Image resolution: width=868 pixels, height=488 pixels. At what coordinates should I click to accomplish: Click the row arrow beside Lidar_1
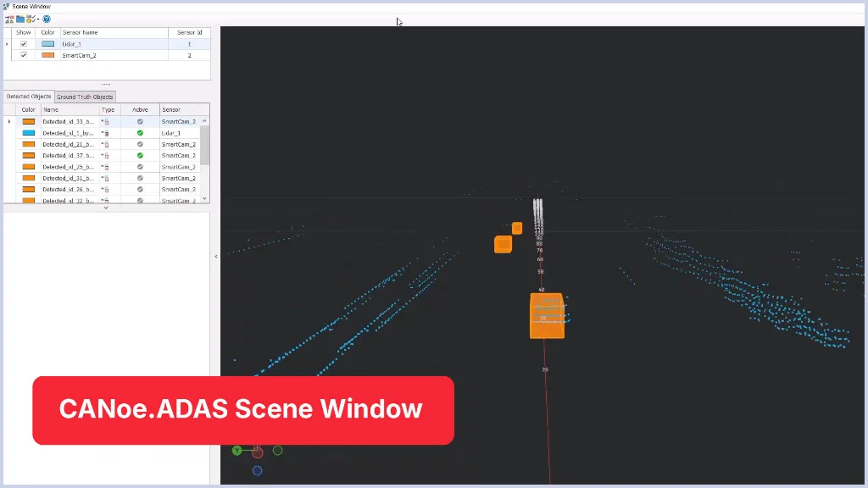pos(7,44)
